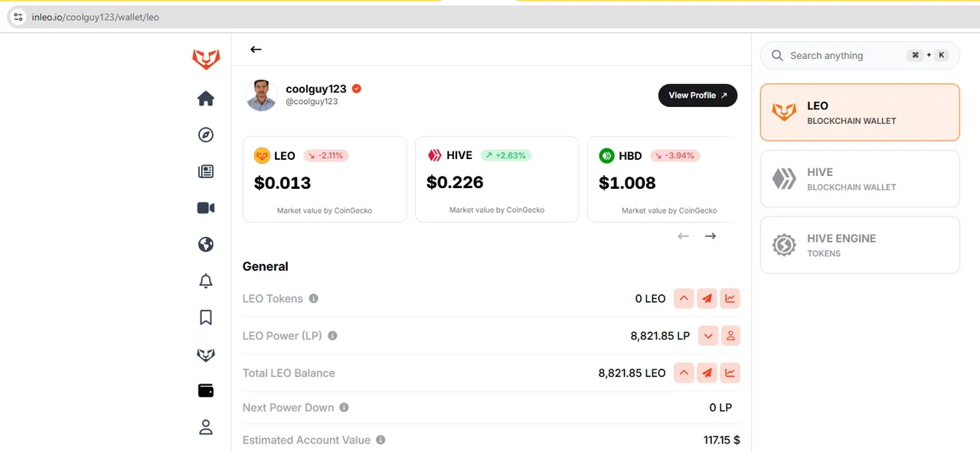
Task: Select HIVE Blockchain Wallet tab
Action: [x=860, y=179]
